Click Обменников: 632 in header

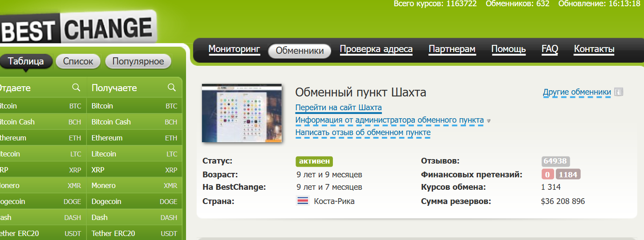[x=518, y=4]
